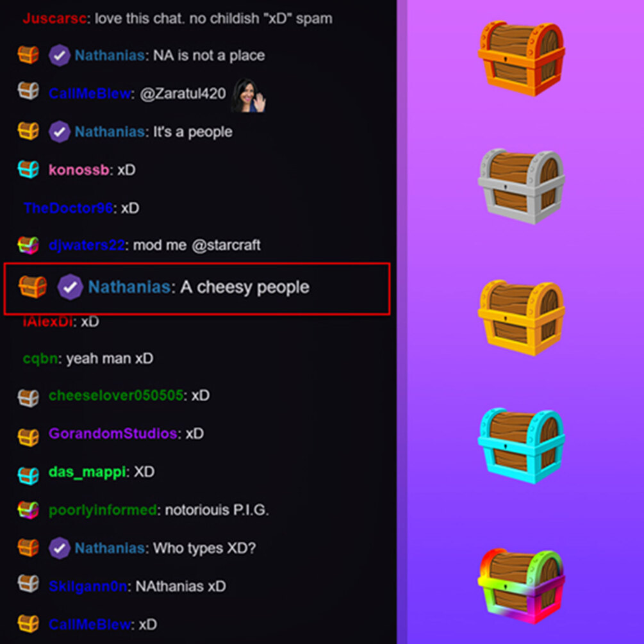Click the rainbow chest badge beside djwaters22
This screenshot has width=644, height=644.
click(28, 245)
